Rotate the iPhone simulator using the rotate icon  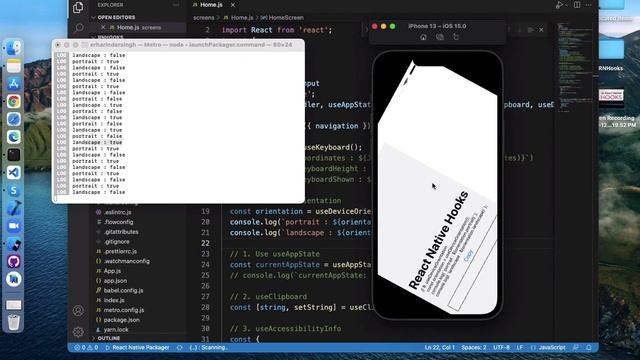[x=456, y=37]
